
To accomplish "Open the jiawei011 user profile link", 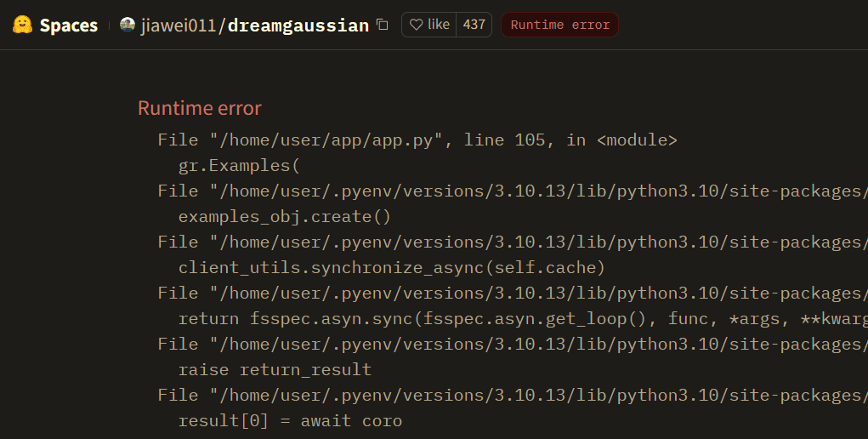I will [x=179, y=26].
